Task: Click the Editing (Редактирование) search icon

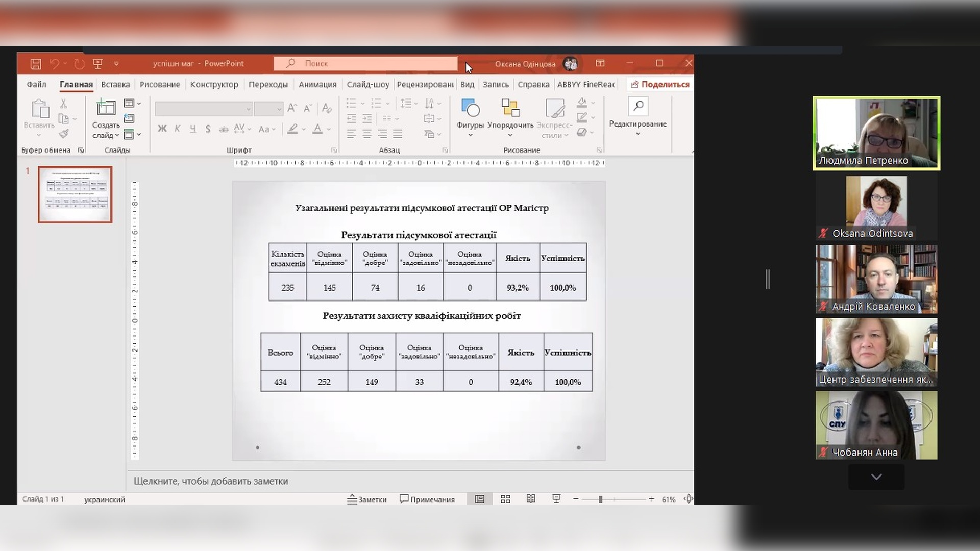Action: point(638,107)
